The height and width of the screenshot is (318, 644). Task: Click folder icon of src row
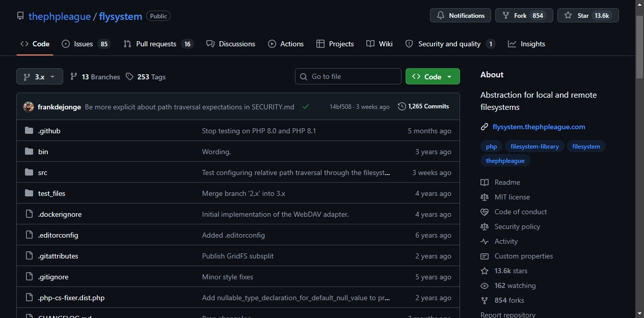pyautogui.click(x=29, y=172)
